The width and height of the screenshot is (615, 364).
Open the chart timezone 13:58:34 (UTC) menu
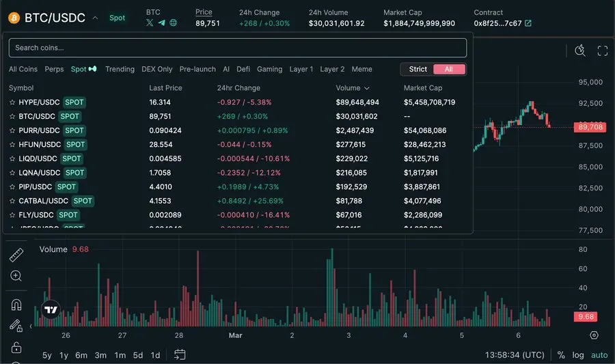click(x=515, y=355)
